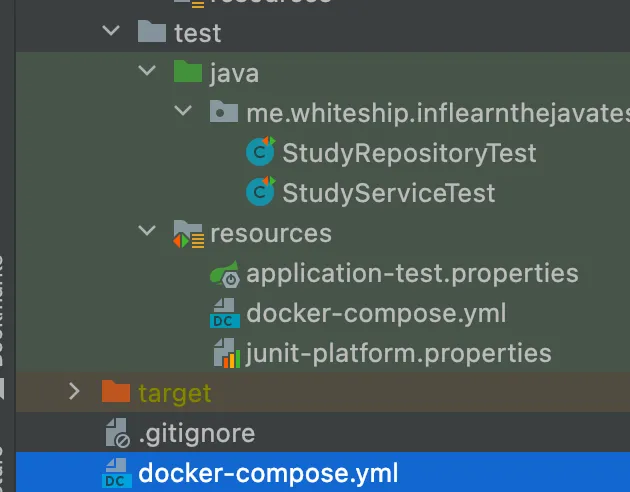This screenshot has height=492, width=630.
Task: Click the junit-platform.properties file icon
Action: 224,353
